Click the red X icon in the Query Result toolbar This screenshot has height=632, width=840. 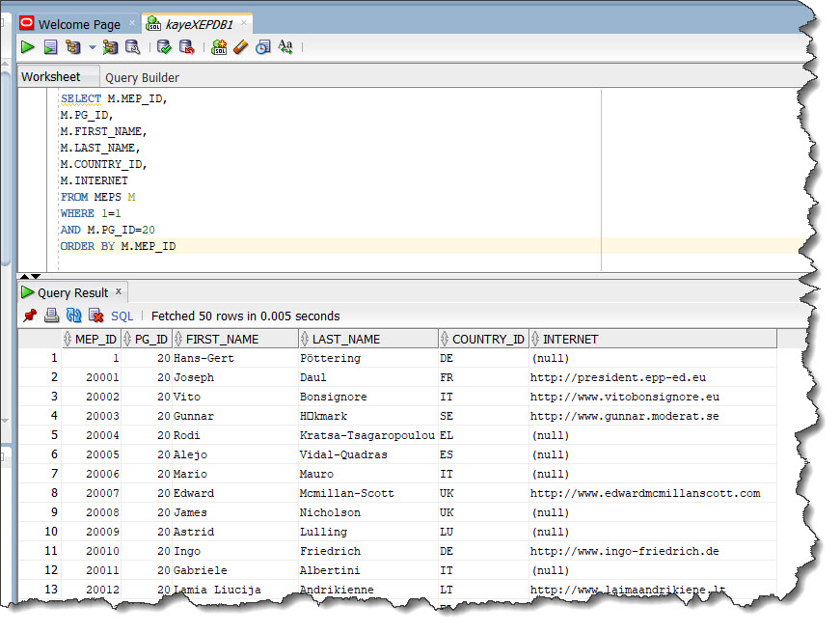click(95, 316)
